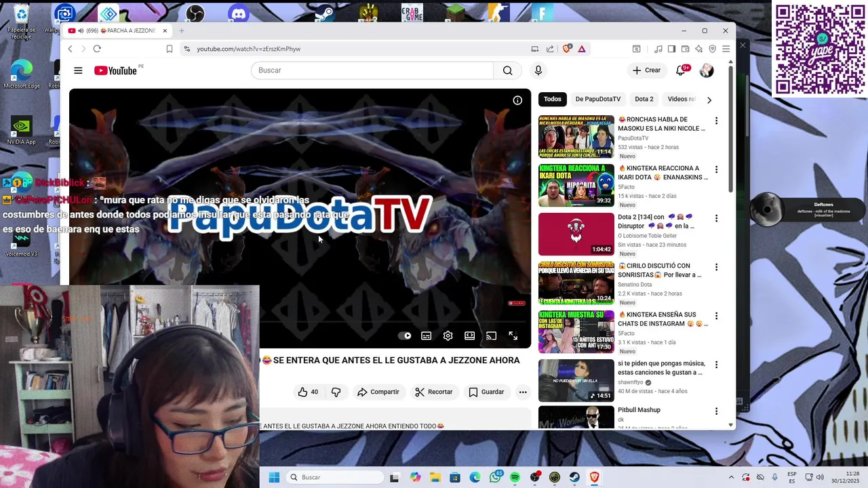Click the Recortar clip button
The height and width of the screenshot is (488, 868).
[434, 392]
